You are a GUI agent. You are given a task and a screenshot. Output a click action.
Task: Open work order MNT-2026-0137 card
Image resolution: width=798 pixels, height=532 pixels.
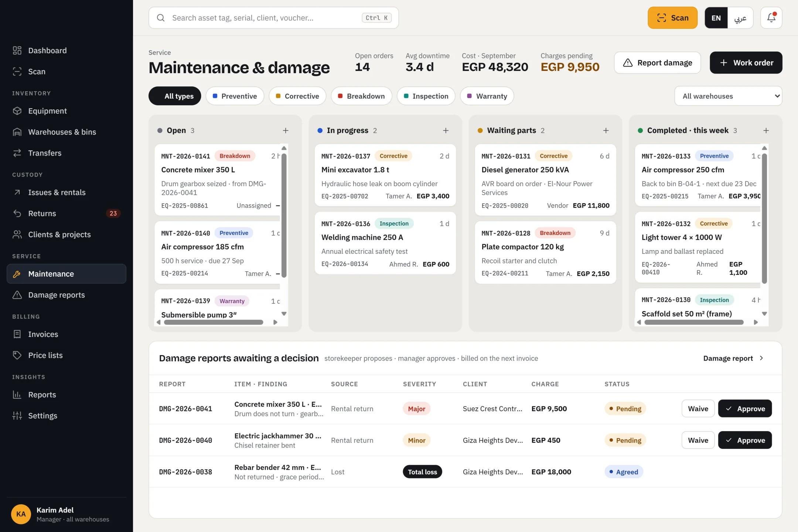click(x=385, y=175)
